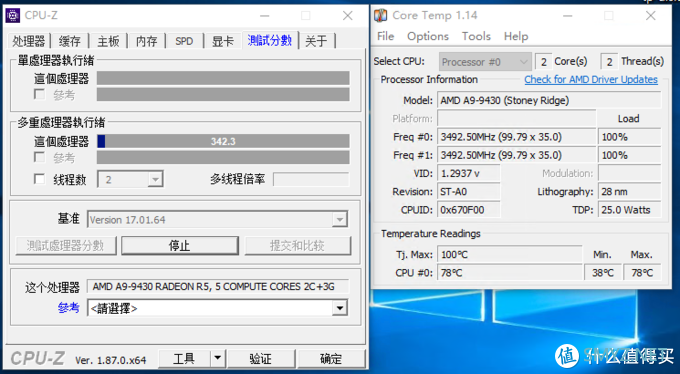Click the CPUID value 0x670F00
Screen dimensions: 680x374
tap(468, 210)
